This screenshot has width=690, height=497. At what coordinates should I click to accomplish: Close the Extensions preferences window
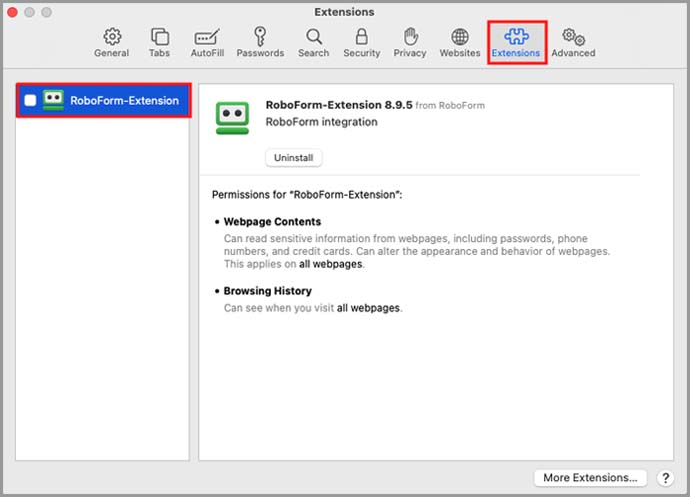coord(12,12)
